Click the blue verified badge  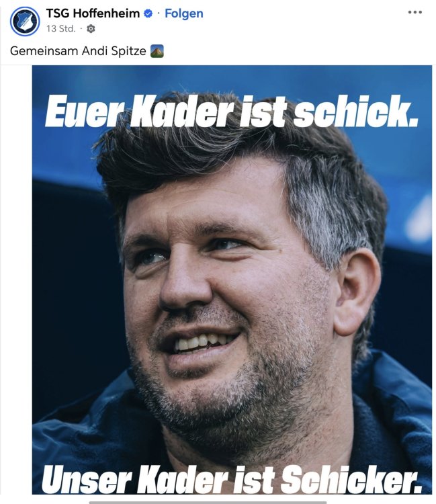tap(148, 13)
